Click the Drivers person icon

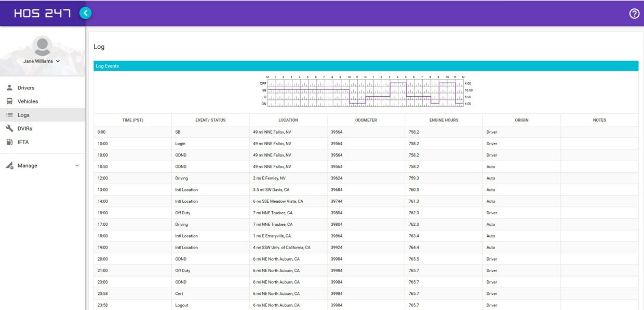tap(9, 87)
